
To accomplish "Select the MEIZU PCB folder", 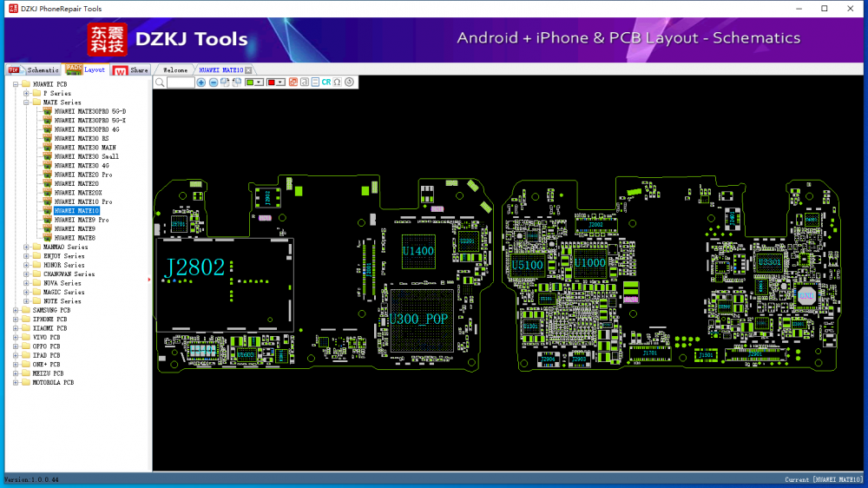I will point(48,373).
